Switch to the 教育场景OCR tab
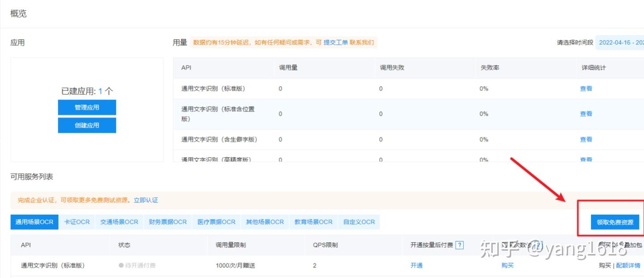 point(314,222)
